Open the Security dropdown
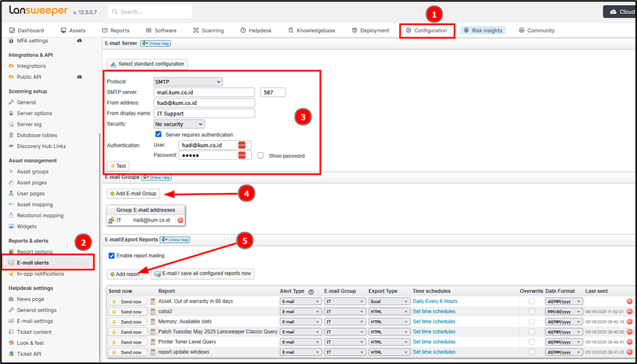 tap(179, 124)
